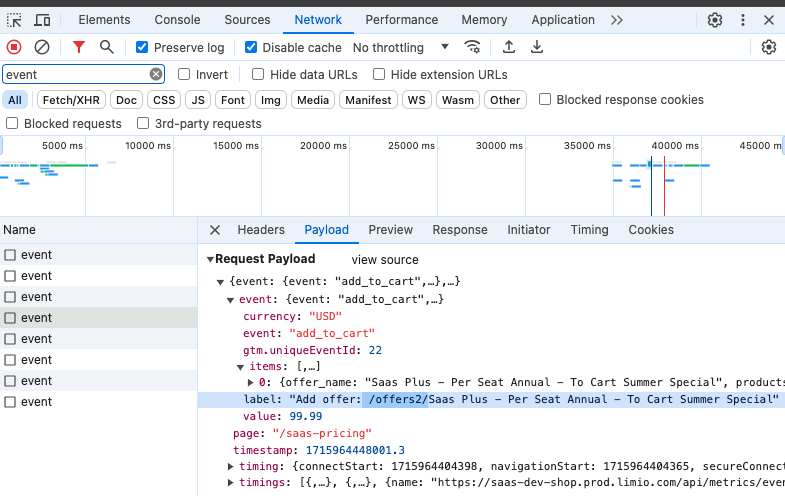Toggle the device toolbar icon
The height and width of the screenshot is (496, 785).
42,20
